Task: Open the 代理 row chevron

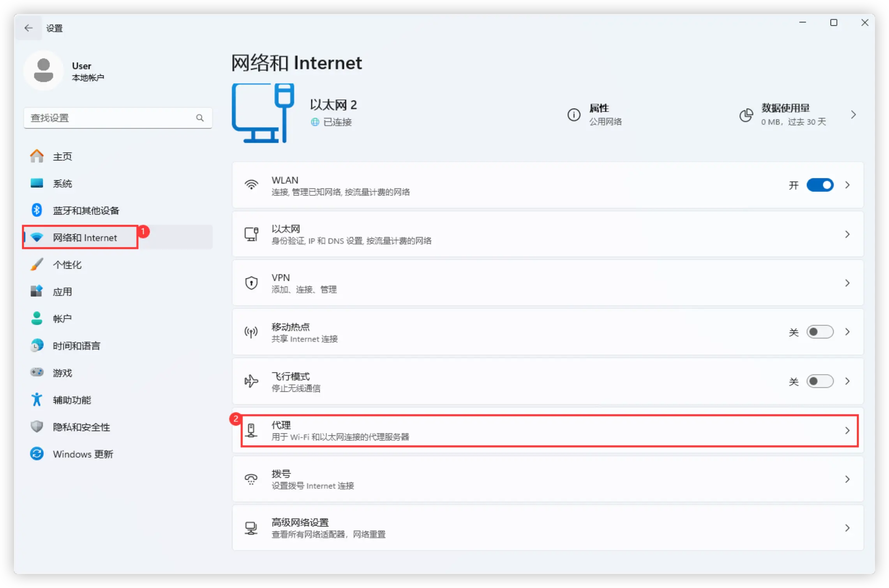Action: (847, 430)
